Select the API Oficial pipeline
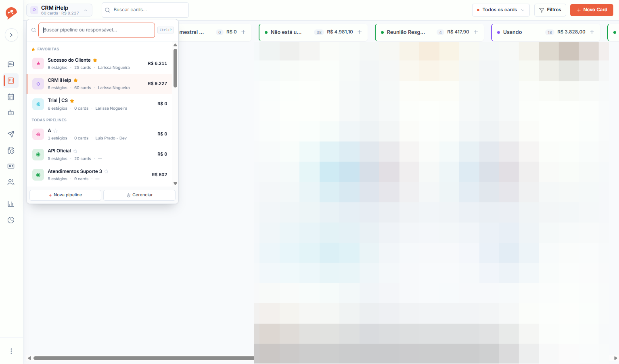This screenshot has width=619, height=364. 100,154
